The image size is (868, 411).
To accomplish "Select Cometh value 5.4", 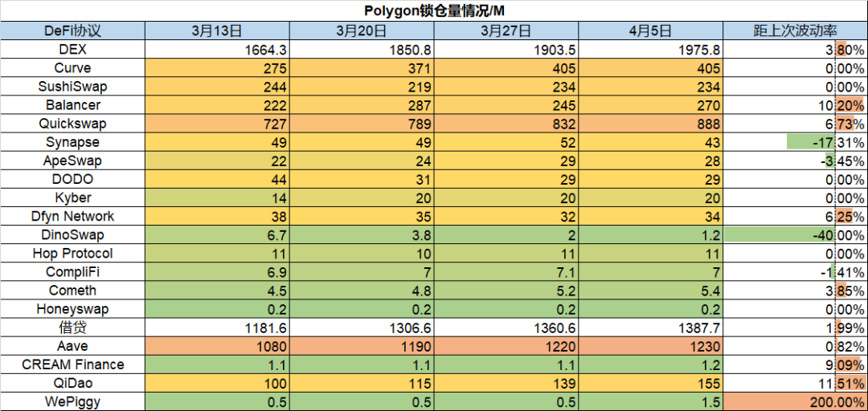I will click(650, 291).
